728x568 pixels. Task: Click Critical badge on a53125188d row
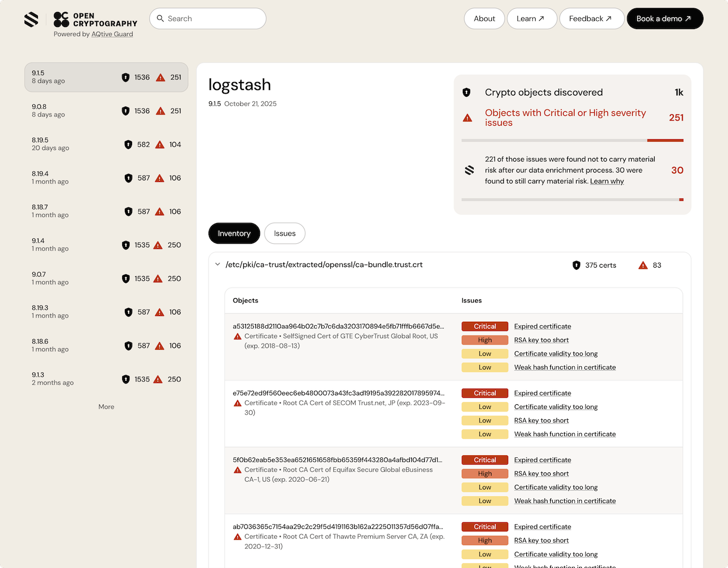click(x=485, y=326)
